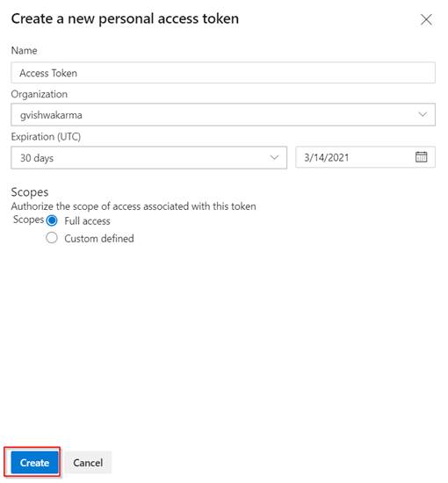Expand the Organization dropdown chevron
This screenshot has width=448, height=483.
tap(423, 114)
